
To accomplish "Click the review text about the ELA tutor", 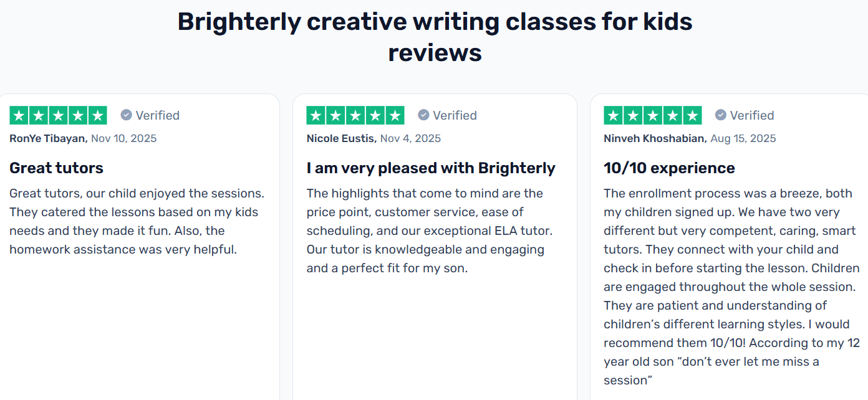I will point(430,231).
